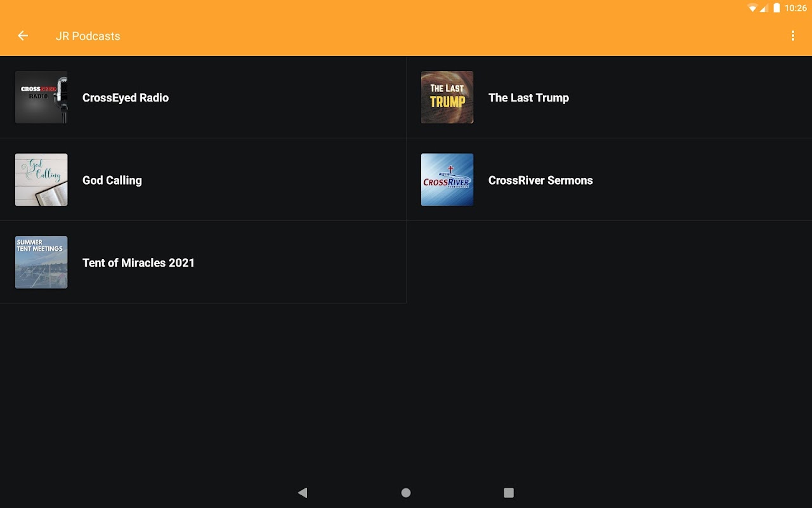This screenshot has height=508, width=812.
Task: Tap the Android home circle button
Action: (x=406, y=492)
